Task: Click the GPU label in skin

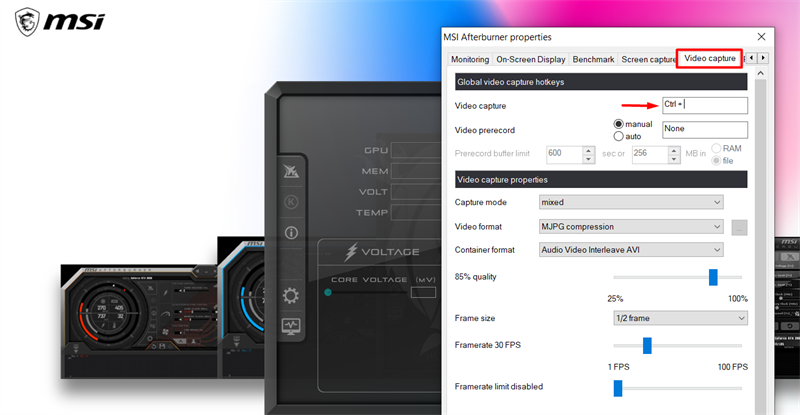Action: pos(376,151)
